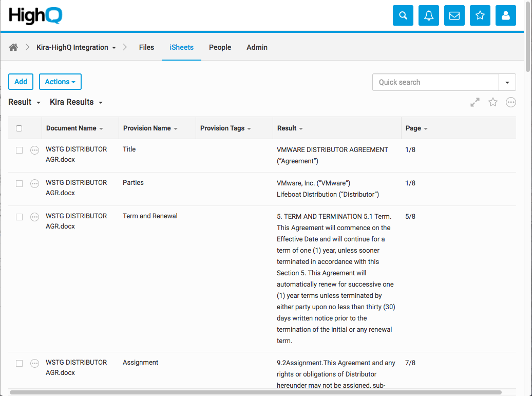Image resolution: width=532 pixels, height=396 pixels.
Task: Open row options for Assignment row
Action: [34, 364]
